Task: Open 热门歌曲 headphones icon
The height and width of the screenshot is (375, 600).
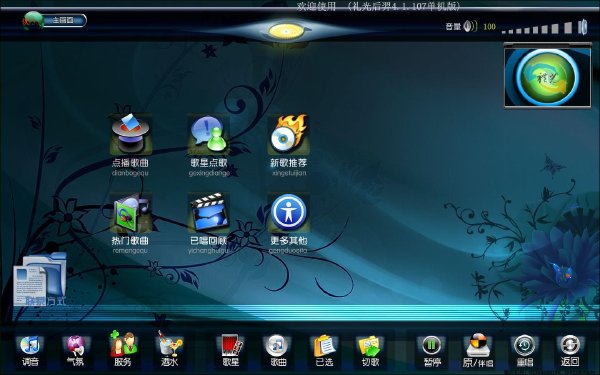Action: click(x=130, y=213)
